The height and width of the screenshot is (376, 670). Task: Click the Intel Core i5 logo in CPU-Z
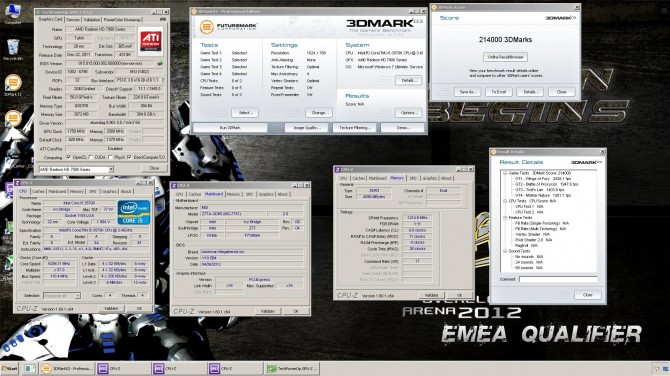point(134,212)
